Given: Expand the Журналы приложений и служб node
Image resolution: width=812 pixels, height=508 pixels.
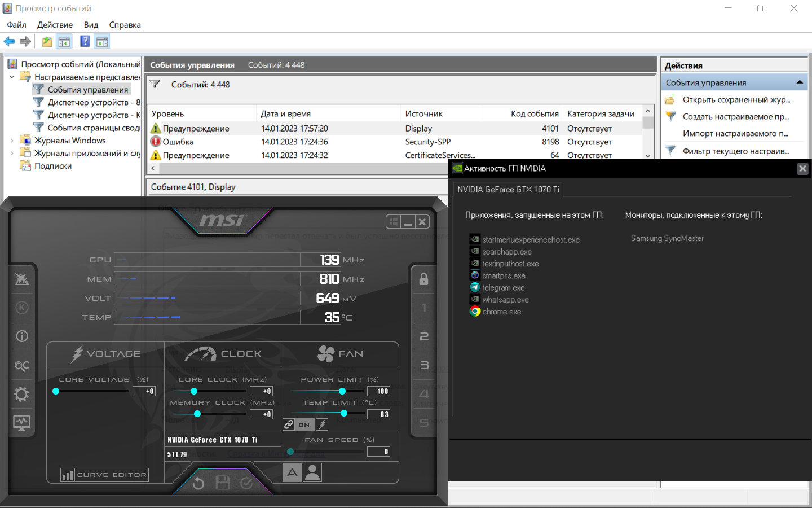Looking at the screenshot, I should point(12,153).
